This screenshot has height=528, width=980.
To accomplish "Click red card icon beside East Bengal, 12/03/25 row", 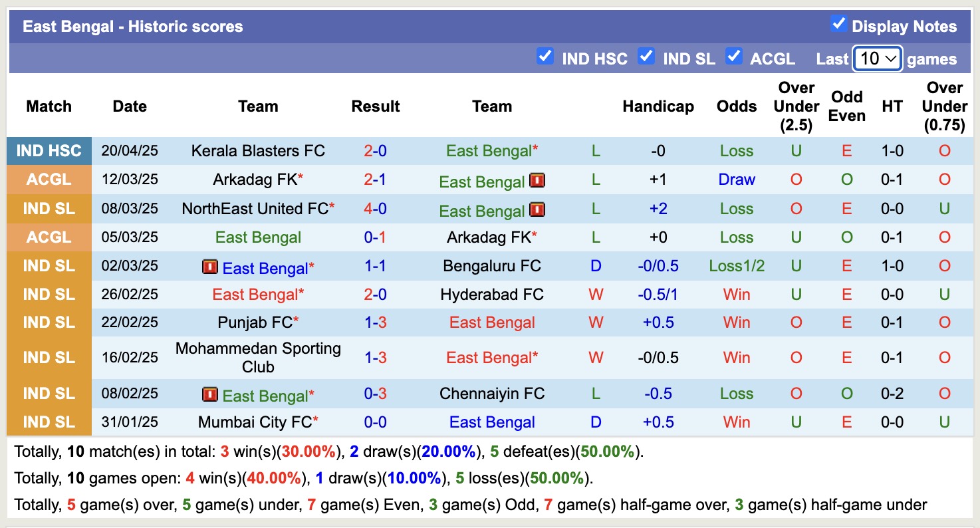I will click(537, 180).
